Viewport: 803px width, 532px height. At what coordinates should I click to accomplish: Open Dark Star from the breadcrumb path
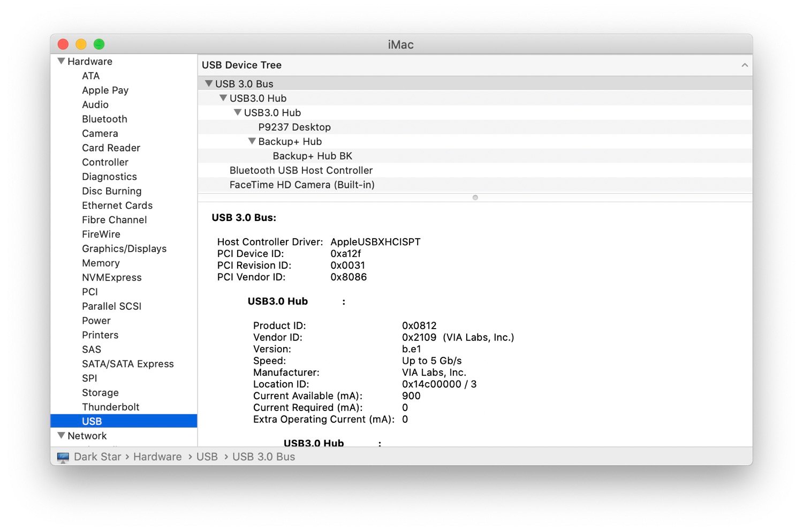tap(97, 457)
